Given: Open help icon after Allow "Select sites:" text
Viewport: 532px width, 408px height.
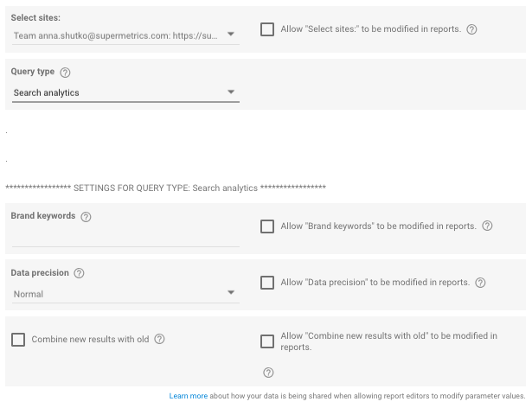Looking at the screenshot, I should (x=471, y=29).
